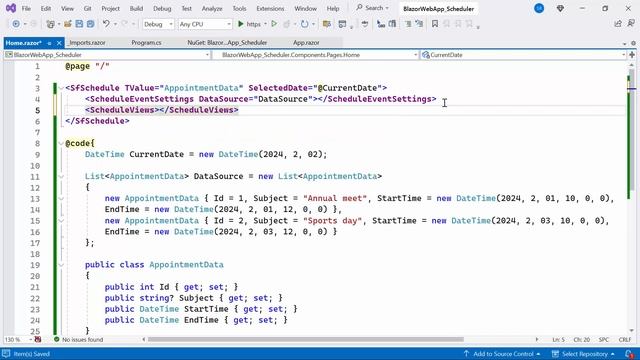Click the Visual Studio logo icon
Screen dimensions: 640x360
pos(11,8)
